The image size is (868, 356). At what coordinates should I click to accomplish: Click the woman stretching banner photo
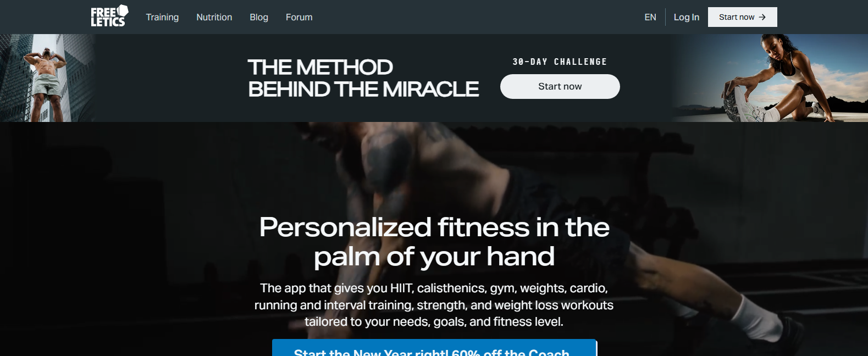[770, 78]
